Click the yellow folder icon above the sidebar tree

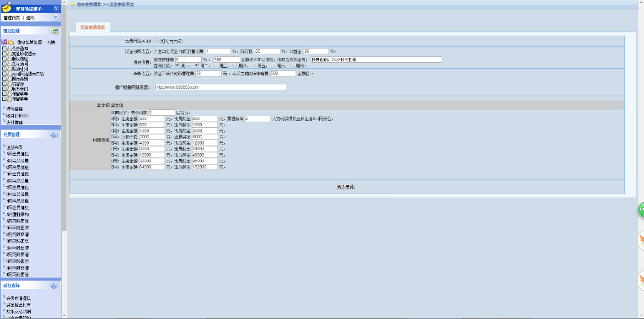11,42
